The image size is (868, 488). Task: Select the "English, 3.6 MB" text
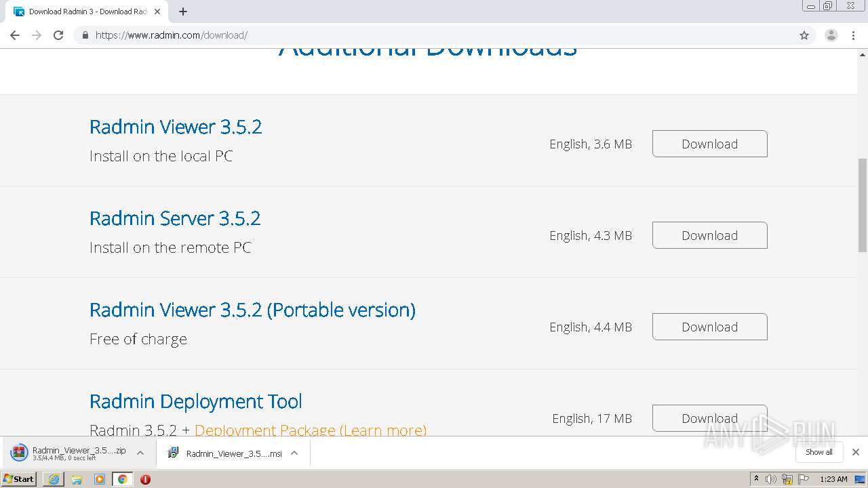click(591, 144)
